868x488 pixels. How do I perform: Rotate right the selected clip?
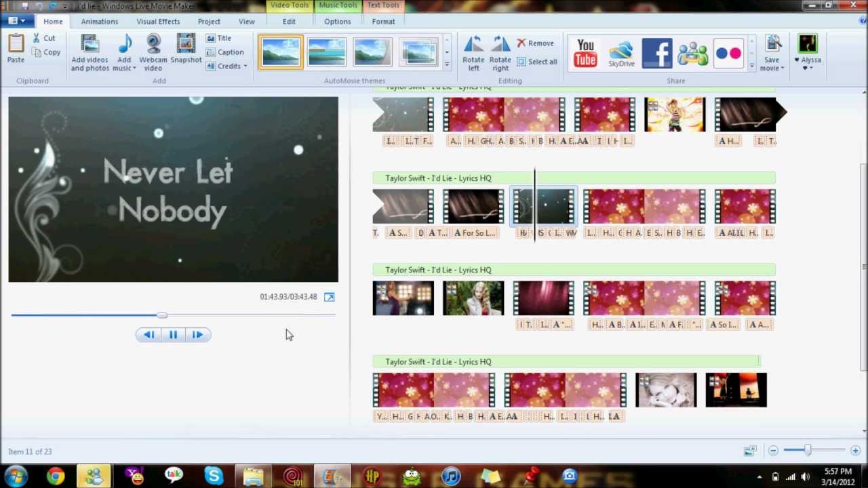pyautogui.click(x=500, y=54)
